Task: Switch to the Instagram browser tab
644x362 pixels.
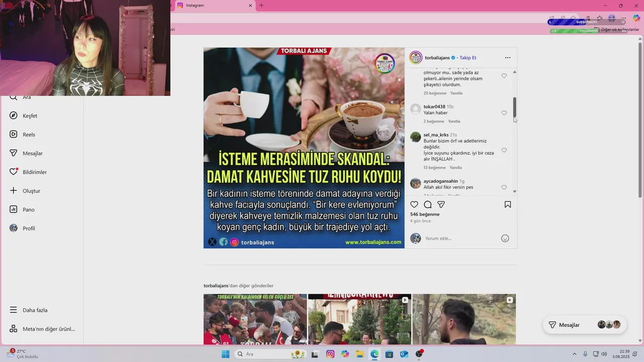Action: [x=215, y=6]
